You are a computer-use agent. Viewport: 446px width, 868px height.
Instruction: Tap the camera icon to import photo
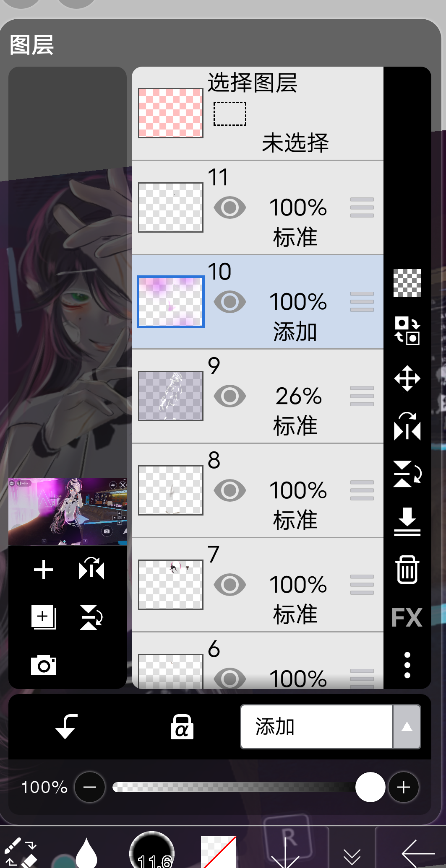44,665
